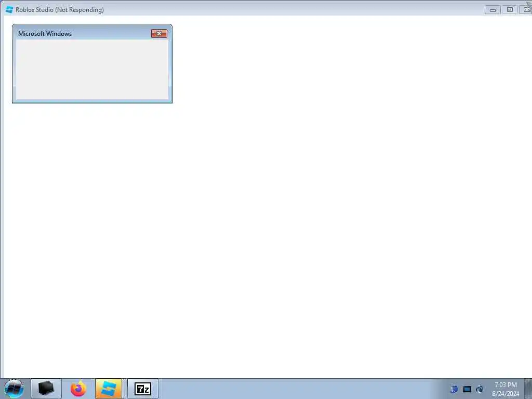
Task: Maximize the Roblox Studio window
Action: [510, 10]
